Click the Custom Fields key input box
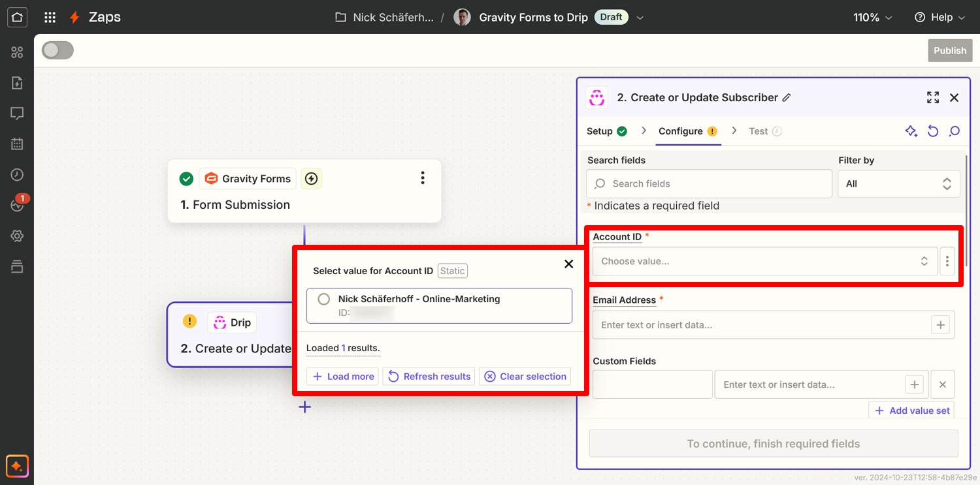This screenshot has width=980, height=485. tap(652, 384)
